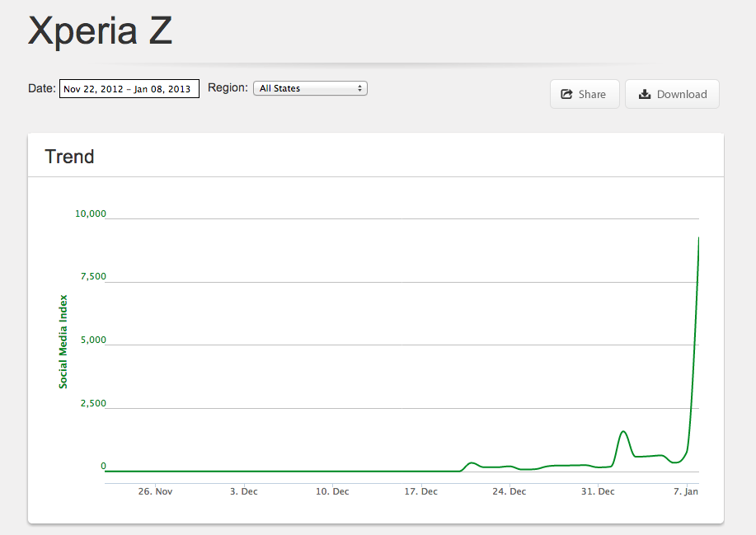The width and height of the screenshot is (756, 535).
Task: Click the 10. Dec axis label
Action: (x=332, y=491)
